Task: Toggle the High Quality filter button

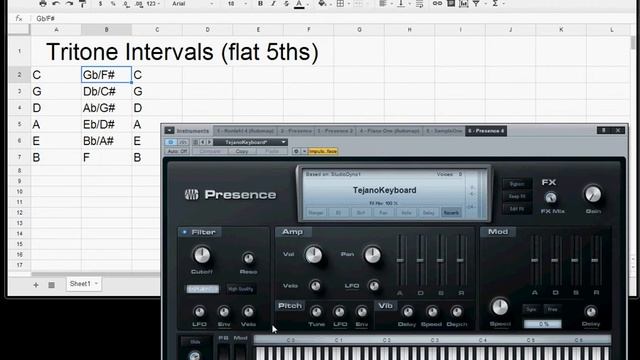Action: (241, 289)
